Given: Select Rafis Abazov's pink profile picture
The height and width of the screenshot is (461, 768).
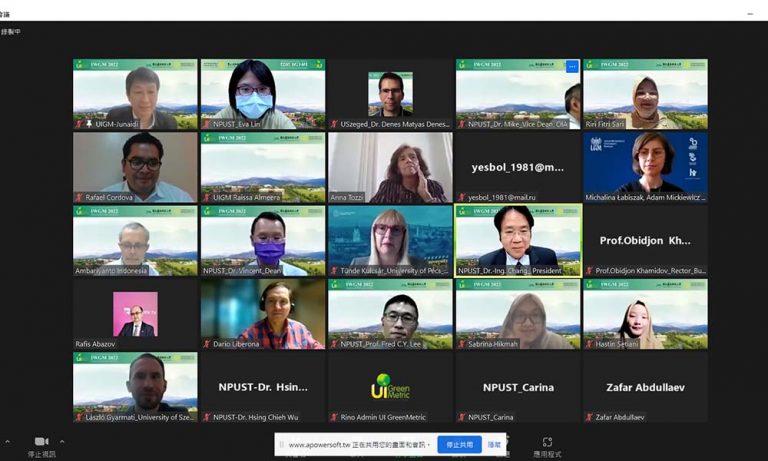Looking at the screenshot, I should pos(135,314).
